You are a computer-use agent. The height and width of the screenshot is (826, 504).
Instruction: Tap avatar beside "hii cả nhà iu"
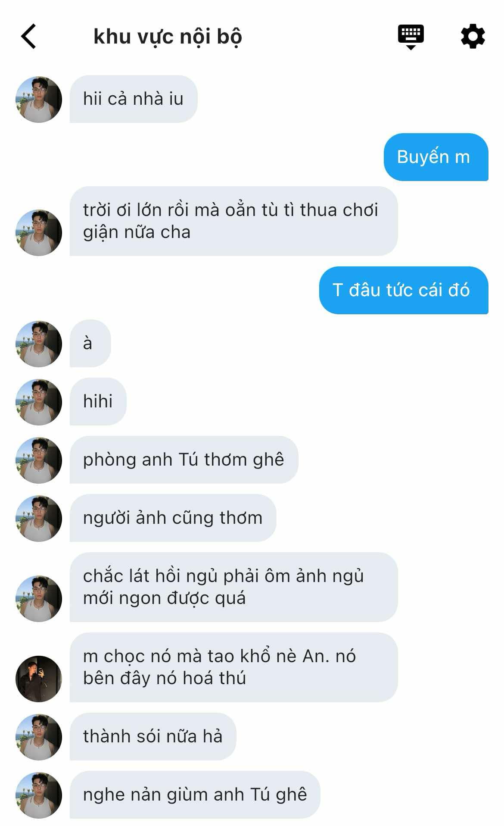39,100
